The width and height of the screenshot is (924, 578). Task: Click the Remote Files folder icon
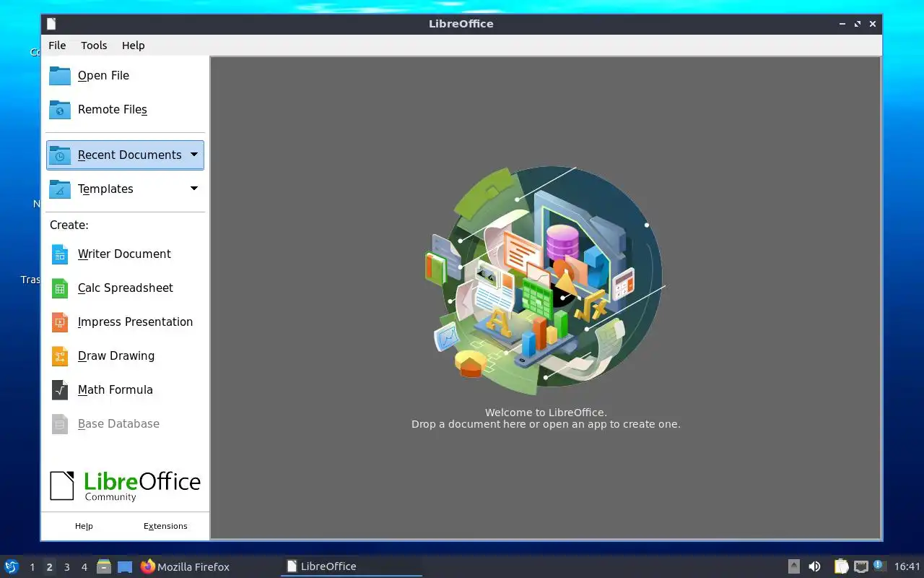(x=60, y=109)
